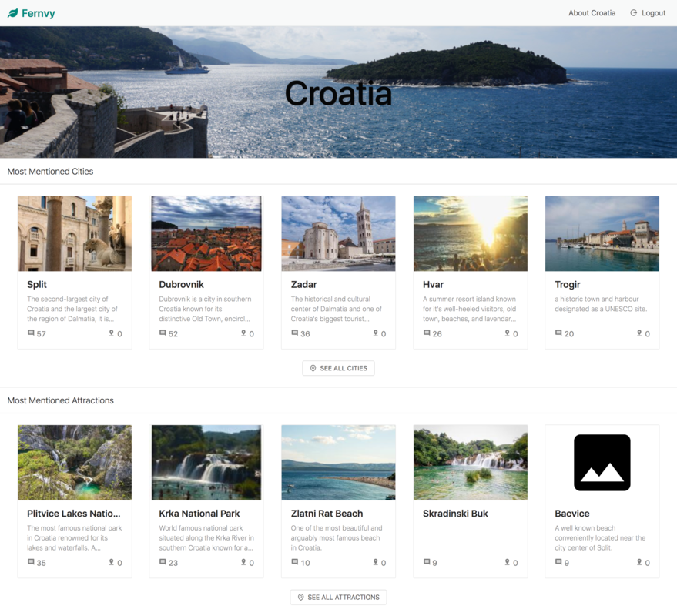This screenshot has width=677, height=616.
Task: Click the SEE ALL CITIES button
Action: (x=338, y=368)
